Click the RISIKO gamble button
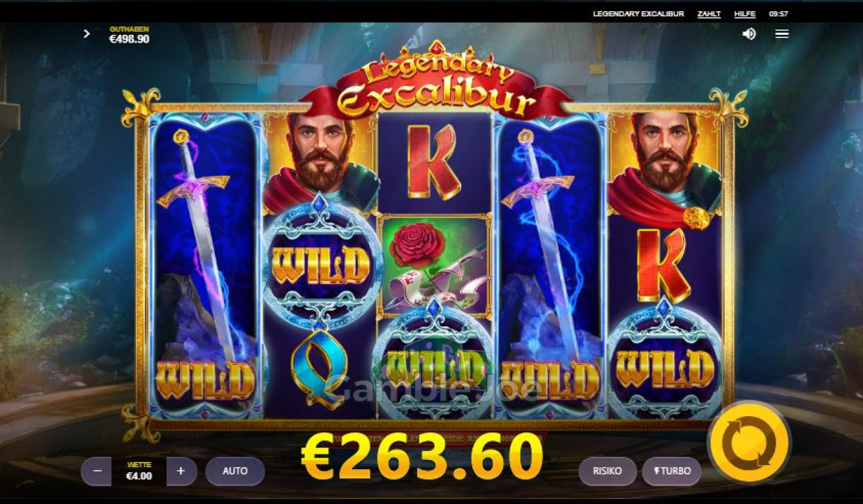The height and width of the screenshot is (504, 863). [x=608, y=471]
